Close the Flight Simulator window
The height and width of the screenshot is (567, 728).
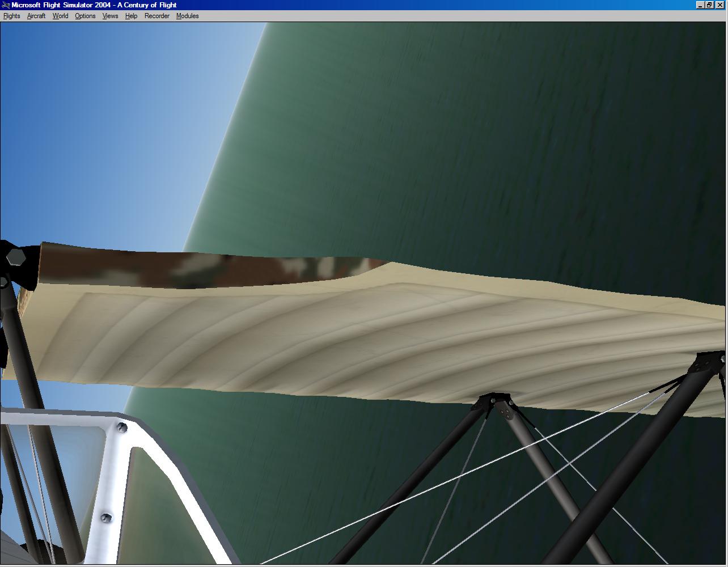[719, 5]
